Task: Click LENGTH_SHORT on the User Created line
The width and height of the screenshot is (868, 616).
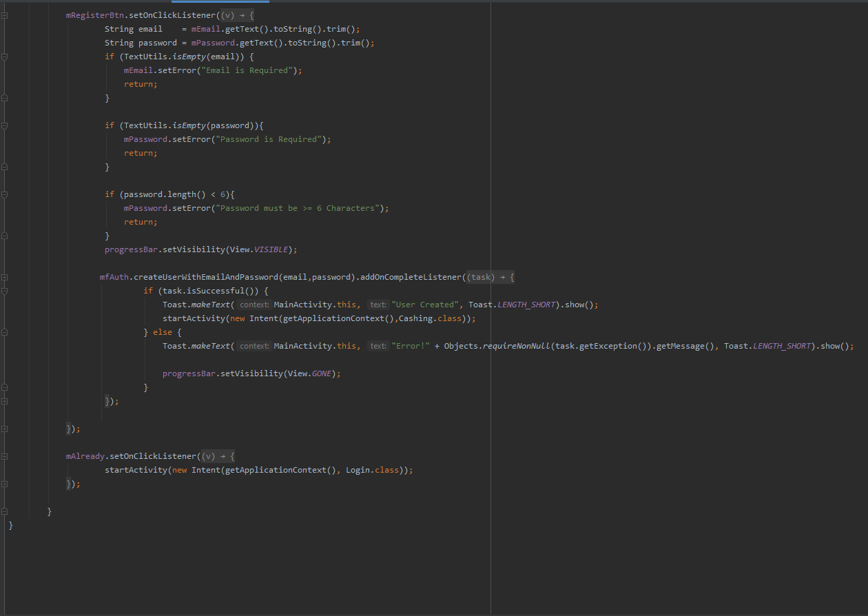Action: [x=526, y=305]
